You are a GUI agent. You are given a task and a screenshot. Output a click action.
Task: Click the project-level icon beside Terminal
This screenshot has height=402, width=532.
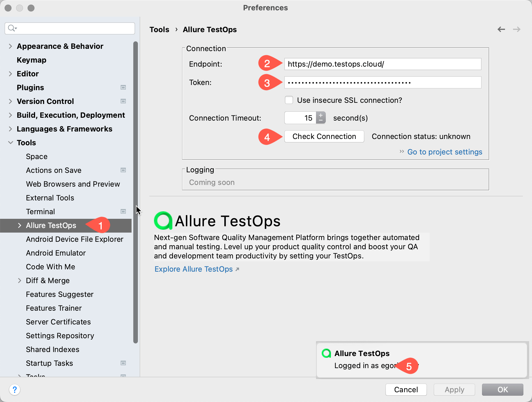point(123,211)
